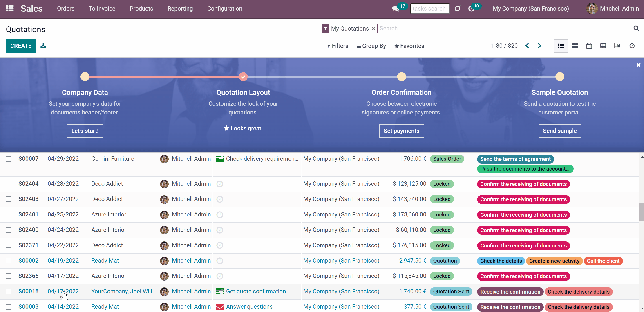
Task: Click the Company Data step marker
Action: [x=85, y=77]
